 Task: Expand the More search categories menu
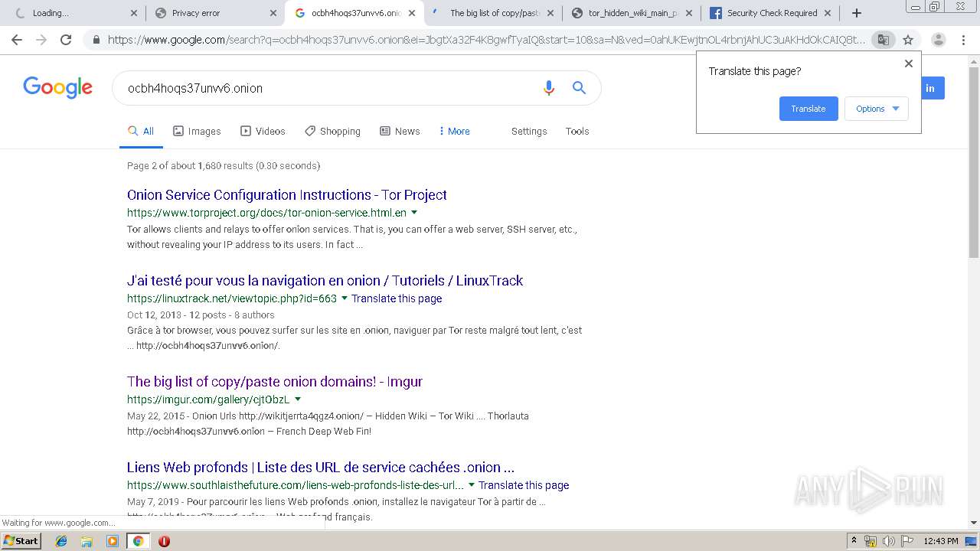(455, 132)
